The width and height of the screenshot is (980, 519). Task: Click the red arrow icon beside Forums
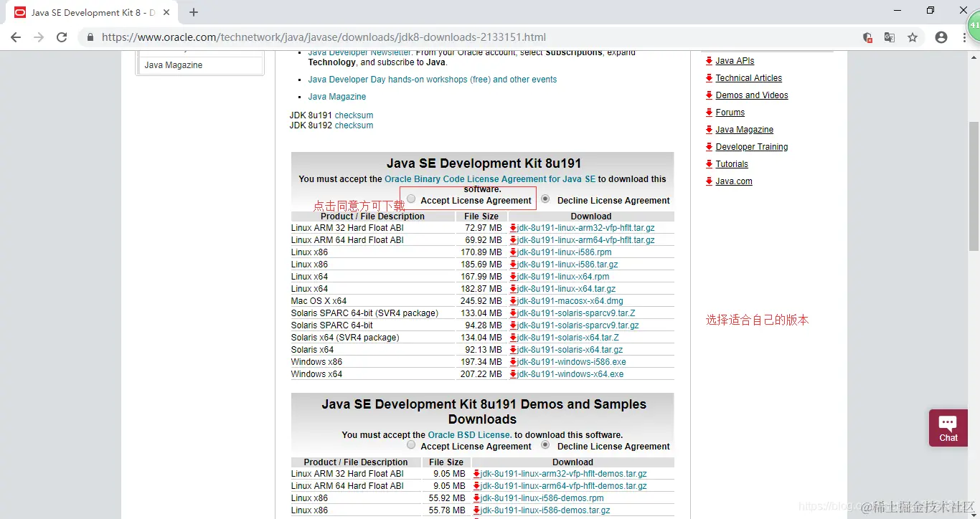click(x=710, y=113)
